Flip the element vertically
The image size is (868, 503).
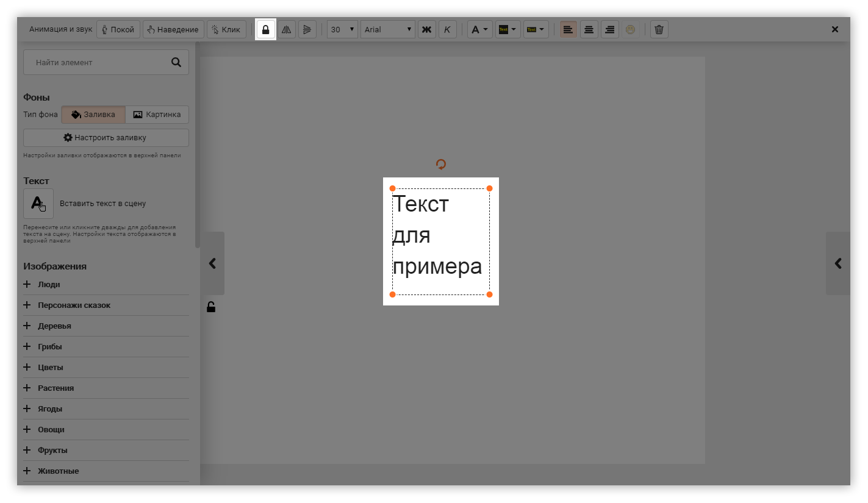tap(307, 29)
